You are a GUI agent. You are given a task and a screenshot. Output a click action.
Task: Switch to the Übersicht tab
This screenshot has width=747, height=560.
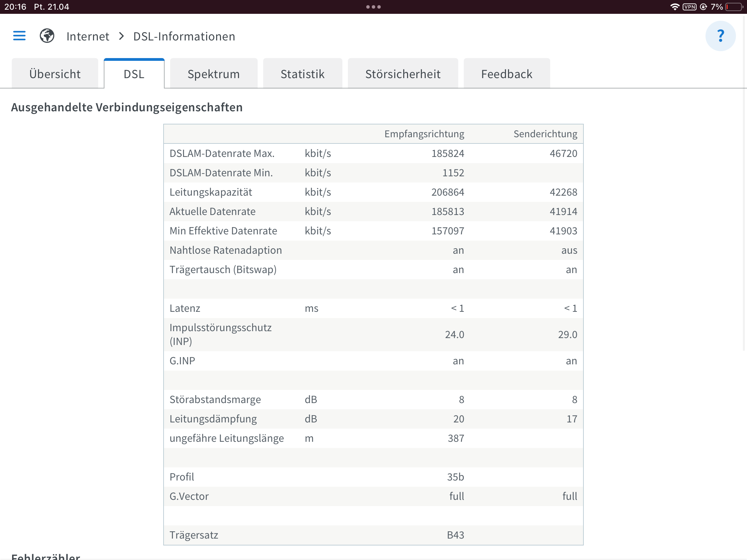(55, 74)
